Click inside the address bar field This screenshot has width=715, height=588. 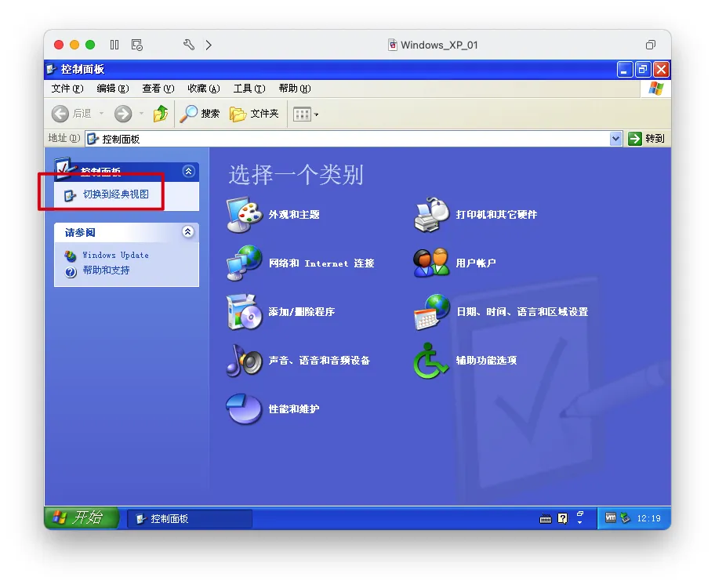click(x=347, y=139)
